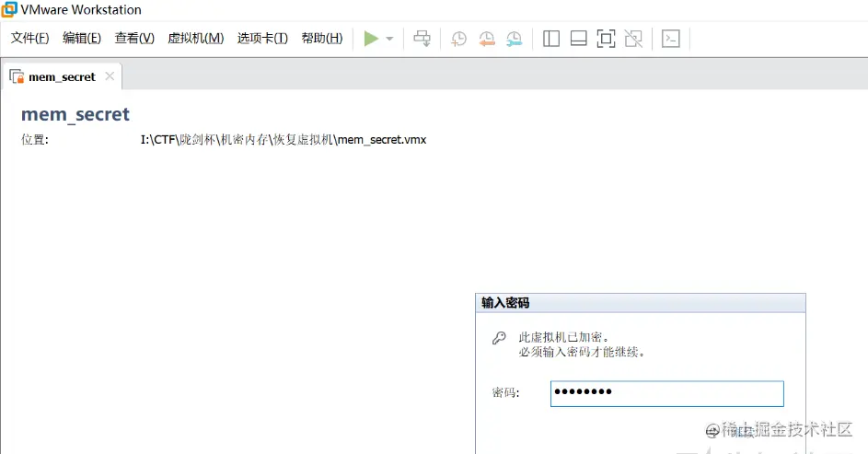The width and height of the screenshot is (868, 454).
Task: Click the revert to snapshot icon
Action: tap(487, 39)
